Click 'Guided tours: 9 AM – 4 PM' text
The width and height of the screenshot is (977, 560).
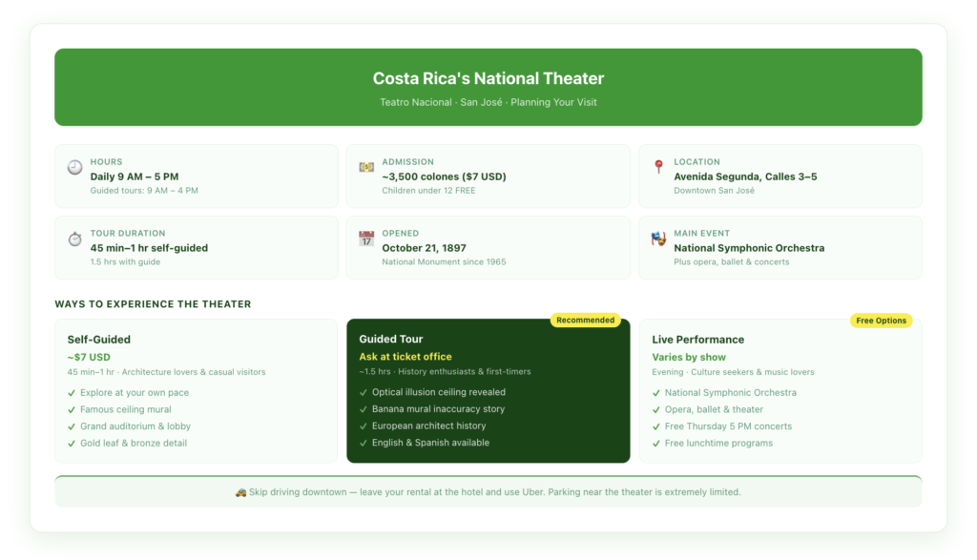click(144, 191)
